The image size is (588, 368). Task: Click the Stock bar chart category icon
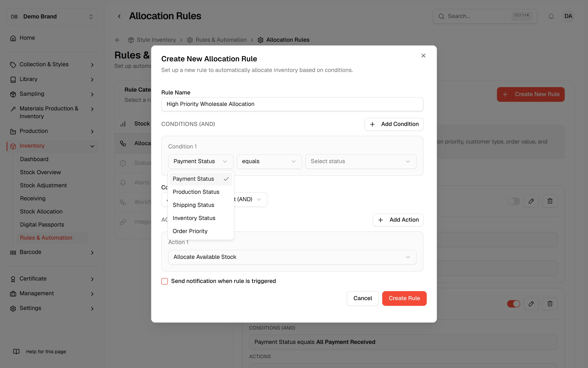123,124
